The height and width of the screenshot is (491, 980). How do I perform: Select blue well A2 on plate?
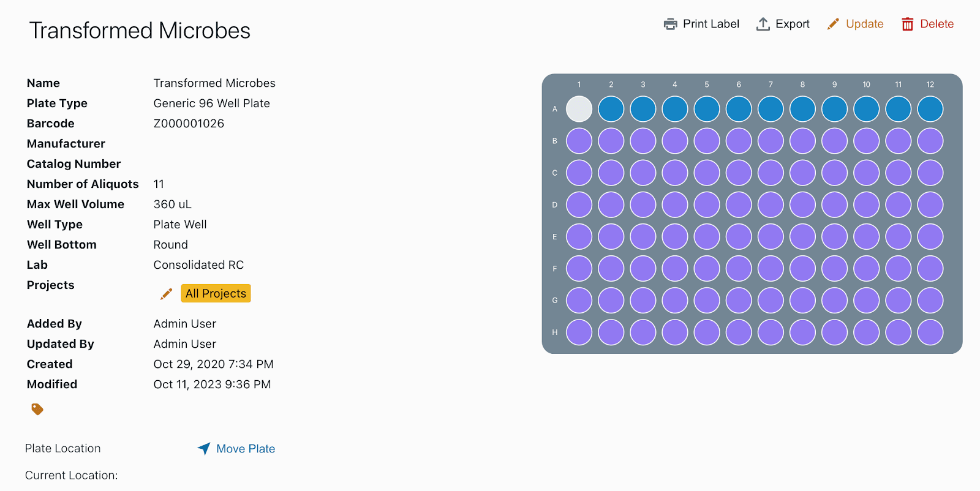611,109
